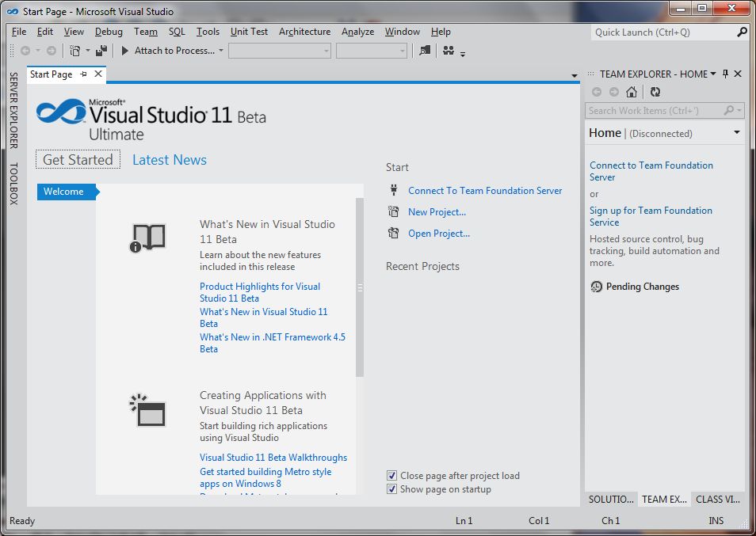Viewport: 756px width, 536px height.
Task: Click the Refresh icon in Team Explorer
Action: click(x=655, y=92)
